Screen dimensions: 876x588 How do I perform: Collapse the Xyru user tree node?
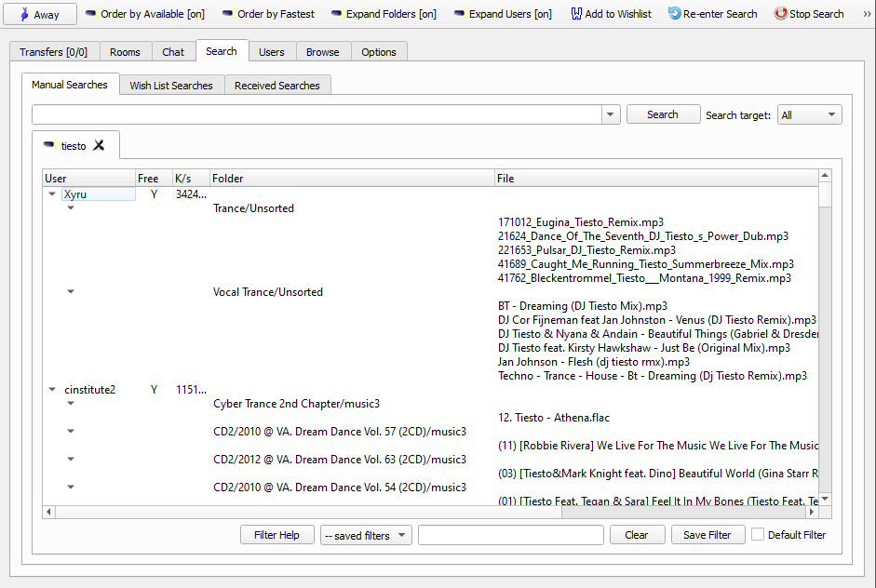click(x=52, y=194)
